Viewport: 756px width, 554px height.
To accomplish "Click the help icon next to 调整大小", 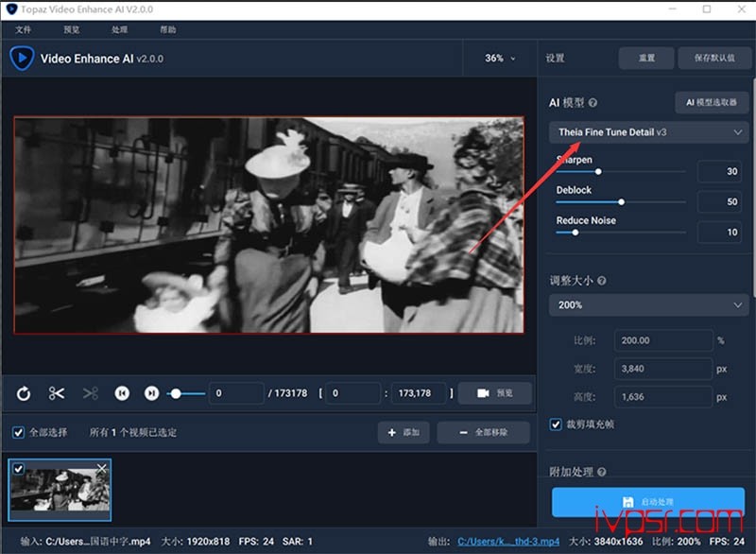I will pos(602,281).
